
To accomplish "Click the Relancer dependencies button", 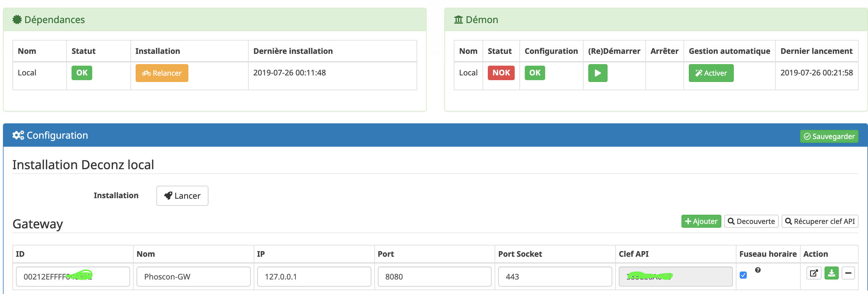I will point(162,73).
